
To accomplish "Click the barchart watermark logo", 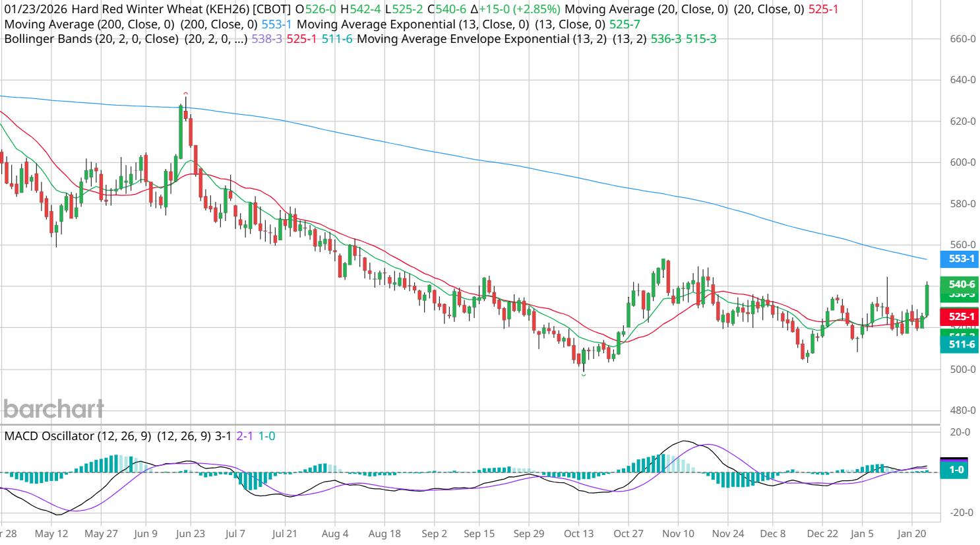I will coord(53,409).
